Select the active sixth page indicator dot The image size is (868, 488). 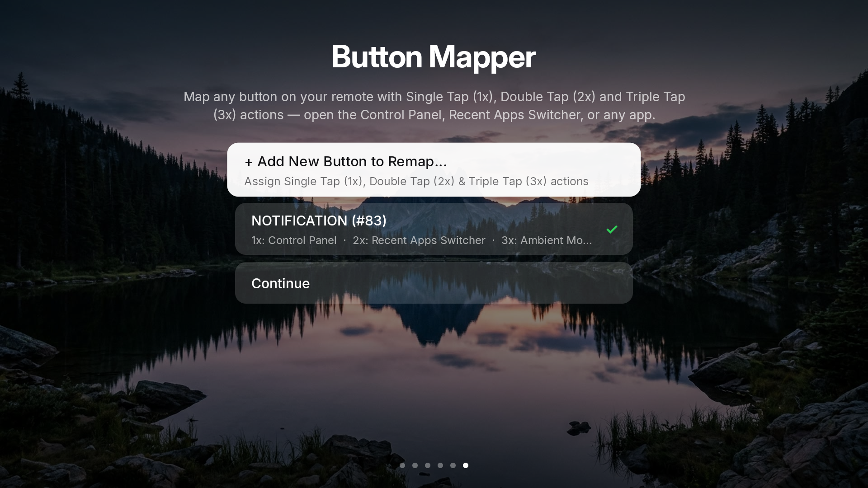pyautogui.click(x=466, y=465)
